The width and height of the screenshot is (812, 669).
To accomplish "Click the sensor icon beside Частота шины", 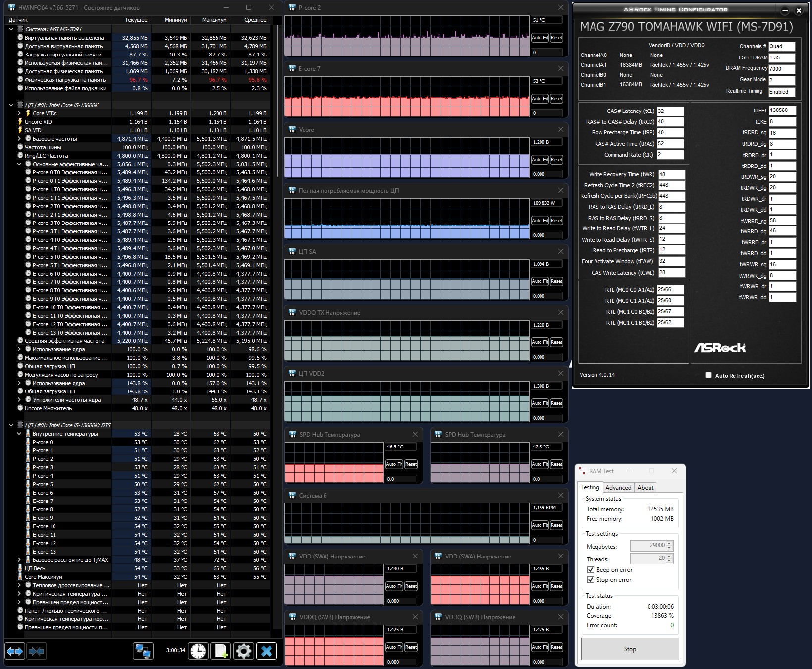I will pos(20,147).
